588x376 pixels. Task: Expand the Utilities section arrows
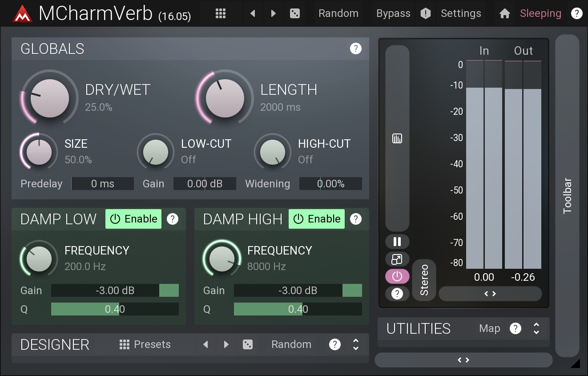click(x=536, y=328)
